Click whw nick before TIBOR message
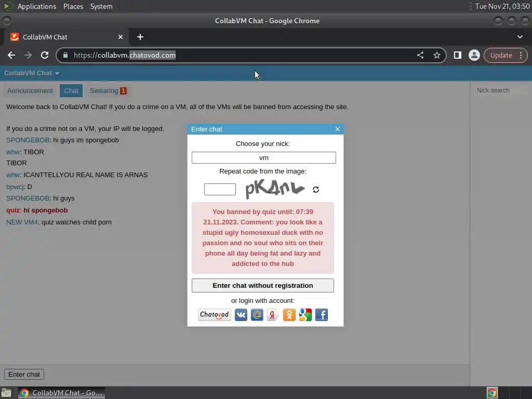Screen dimensions: 532x399 [x=13, y=152]
